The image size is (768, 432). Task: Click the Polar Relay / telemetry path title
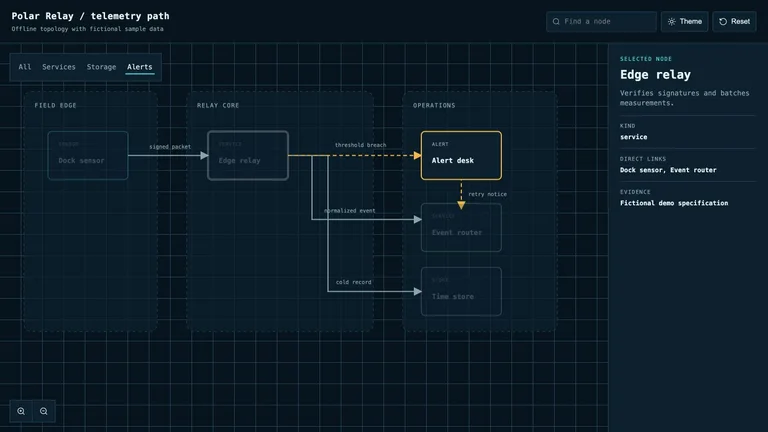pyautogui.click(x=91, y=16)
